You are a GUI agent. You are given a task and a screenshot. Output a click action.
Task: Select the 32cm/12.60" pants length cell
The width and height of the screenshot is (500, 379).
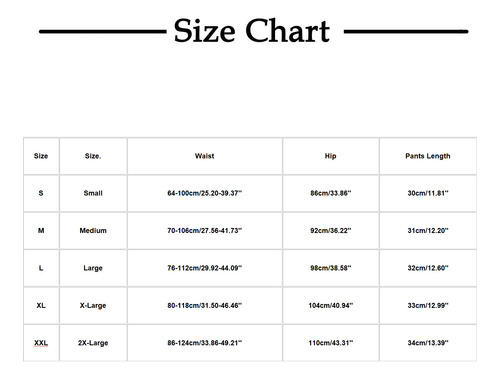(x=428, y=268)
